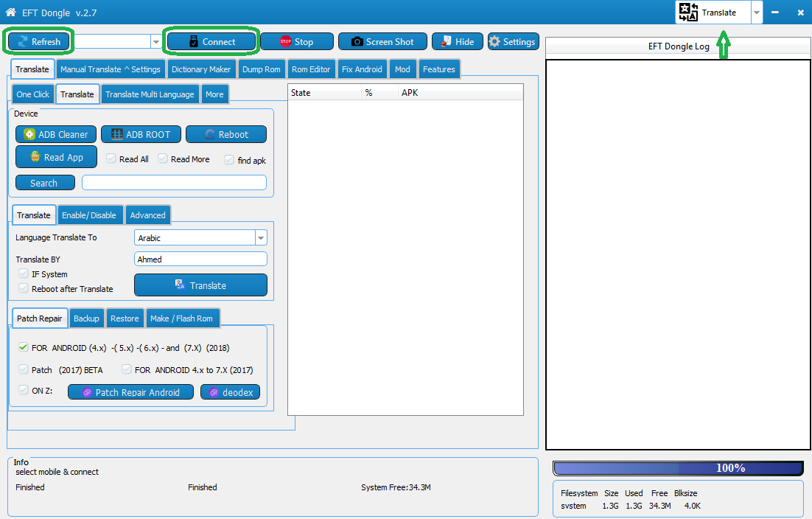Switch to the Enable/Disable tab
The height and width of the screenshot is (519, 812).
pyautogui.click(x=89, y=215)
